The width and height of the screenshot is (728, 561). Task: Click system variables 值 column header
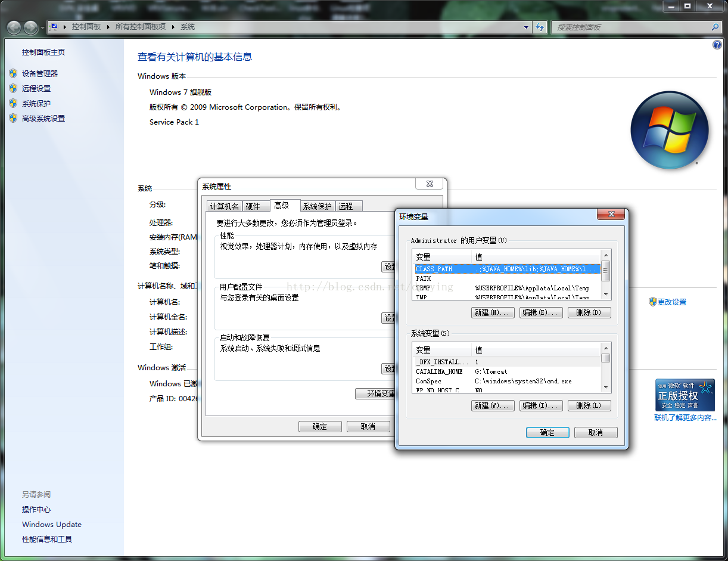tap(537, 350)
